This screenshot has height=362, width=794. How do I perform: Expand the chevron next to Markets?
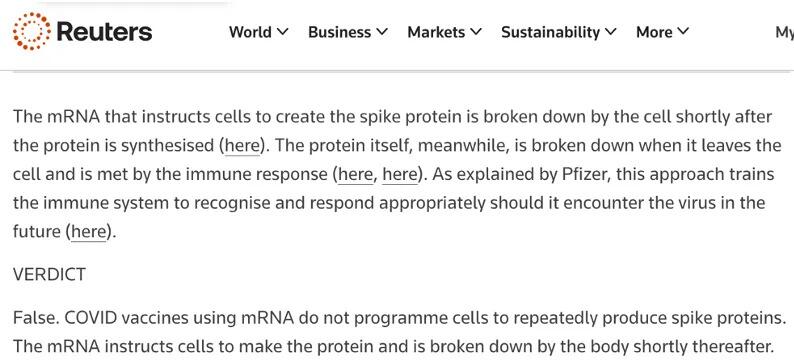476,32
